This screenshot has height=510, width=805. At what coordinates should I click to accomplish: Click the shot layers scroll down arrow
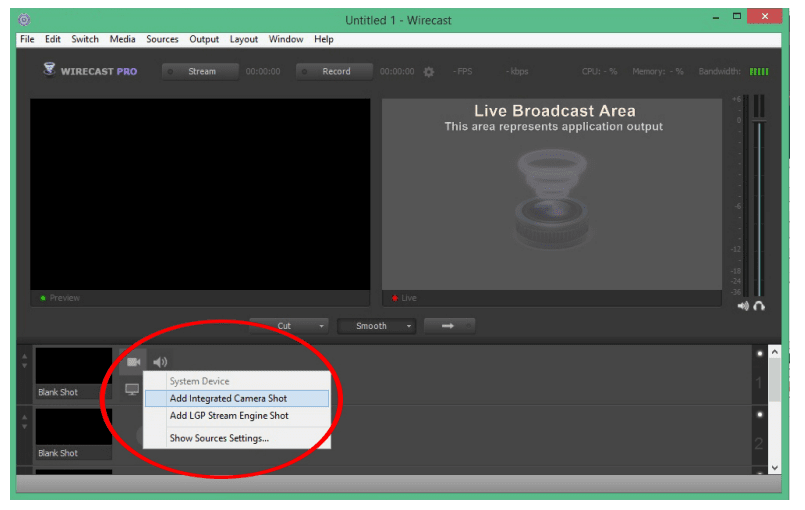pos(775,468)
